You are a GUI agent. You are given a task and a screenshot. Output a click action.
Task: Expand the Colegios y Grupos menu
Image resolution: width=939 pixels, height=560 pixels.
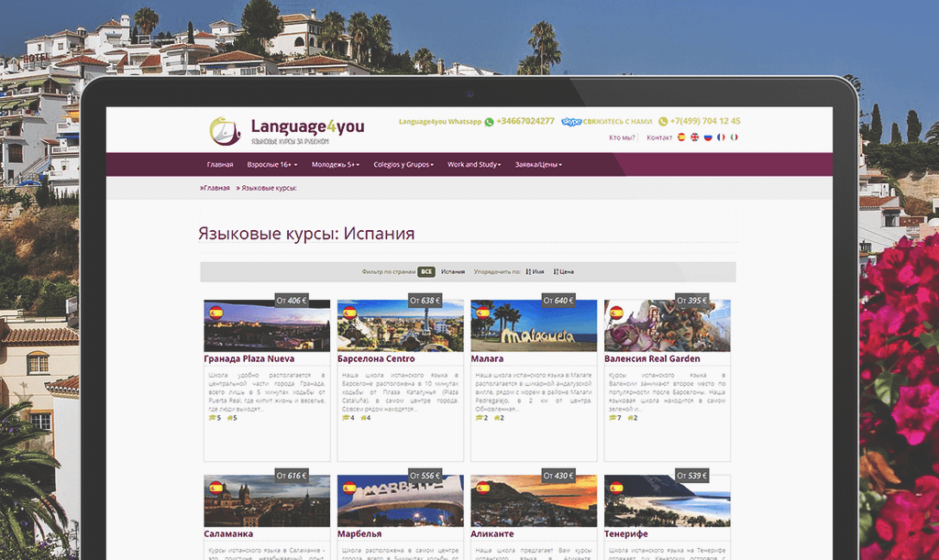coord(403,165)
